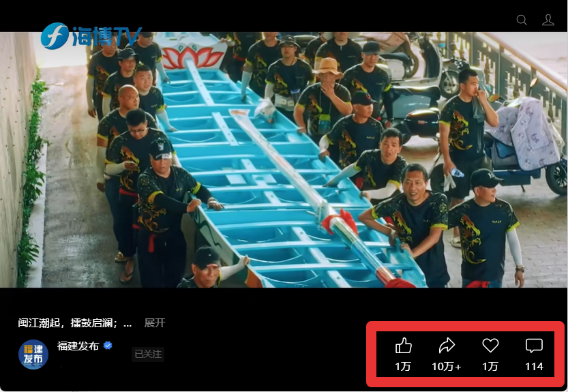Share the video using arrow icon
This screenshot has height=392, width=568.
click(x=447, y=345)
